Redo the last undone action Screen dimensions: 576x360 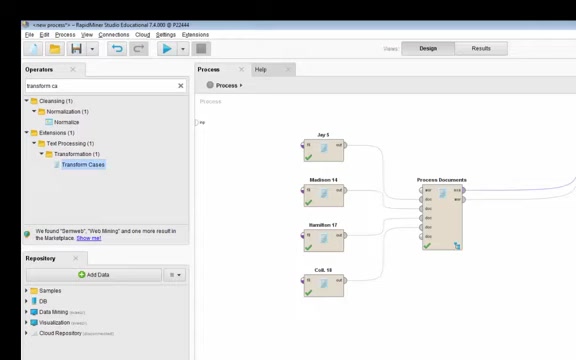(x=138, y=48)
